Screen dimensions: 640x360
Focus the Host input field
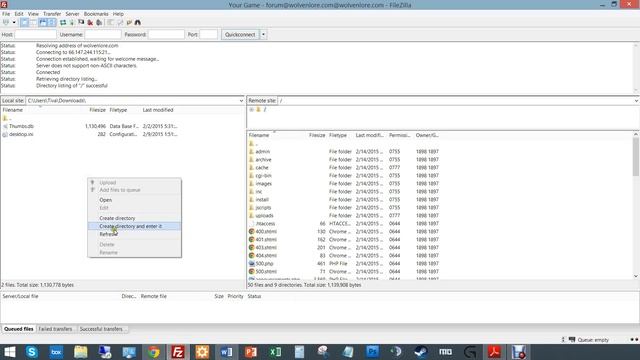click(36, 35)
